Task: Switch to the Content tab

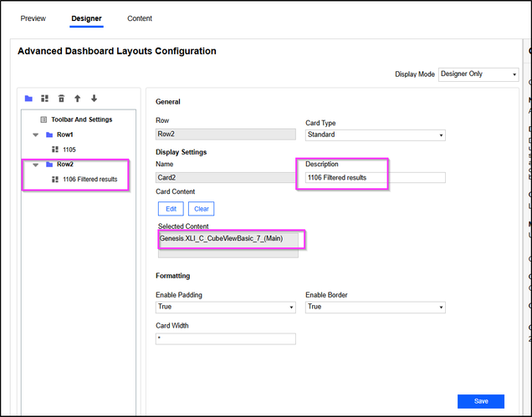Action: (x=140, y=18)
